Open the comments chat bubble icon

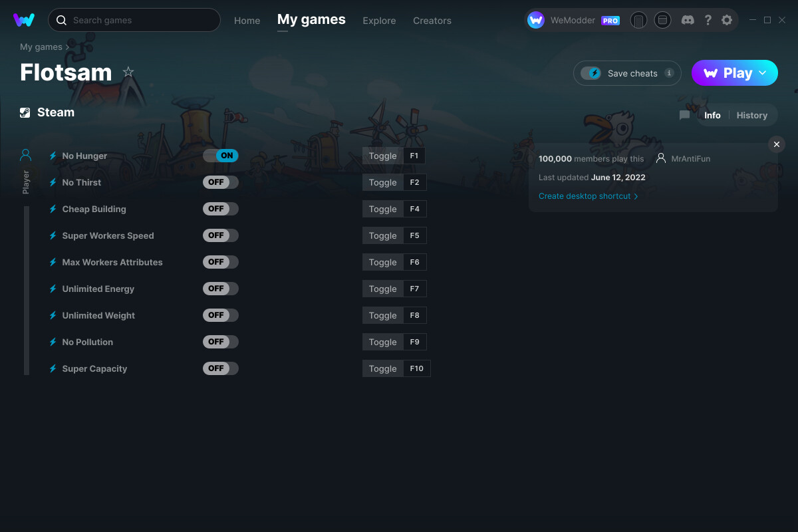pyautogui.click(x=684, y=115)
